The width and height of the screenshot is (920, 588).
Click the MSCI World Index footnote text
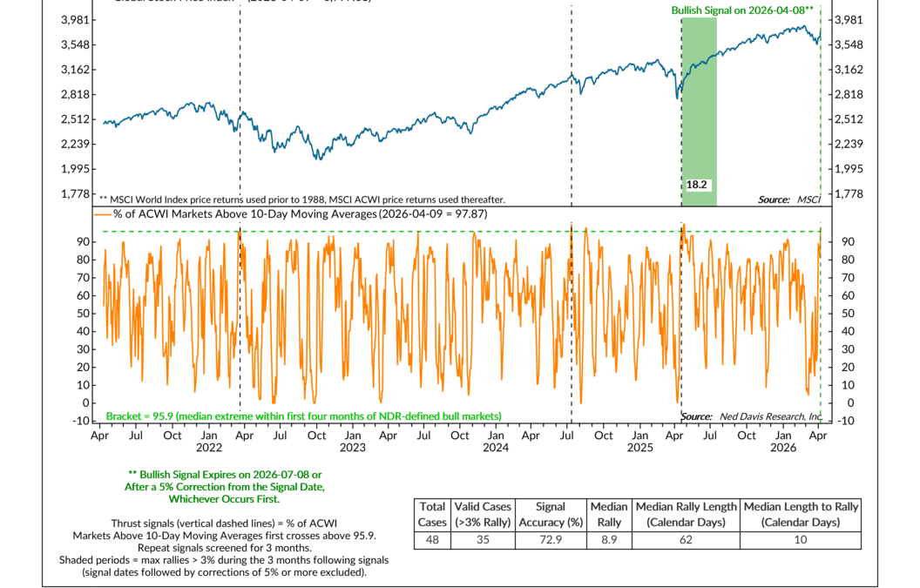(301, 199)
